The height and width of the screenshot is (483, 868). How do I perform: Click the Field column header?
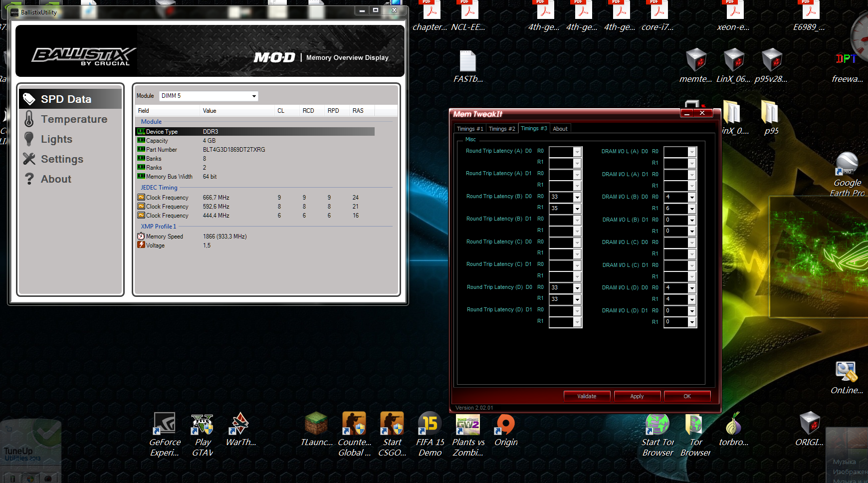(167, 111)
